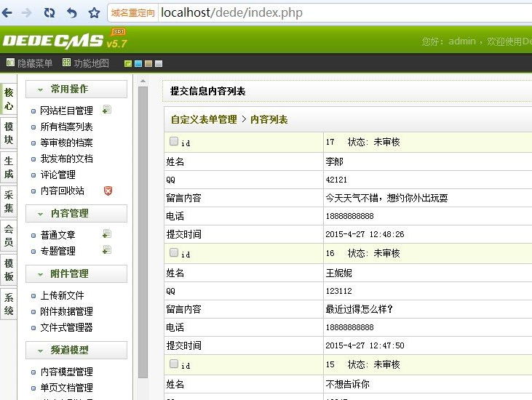Bookmark the page using the star icon
Image resolution: width=532 pixels, height=400 pixels.
tap(94, 13)
